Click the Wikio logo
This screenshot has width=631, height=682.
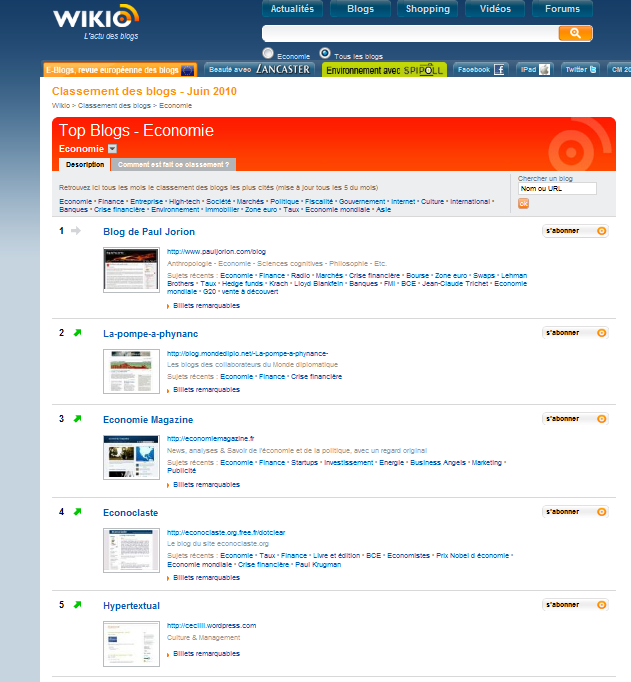(92, 19)
